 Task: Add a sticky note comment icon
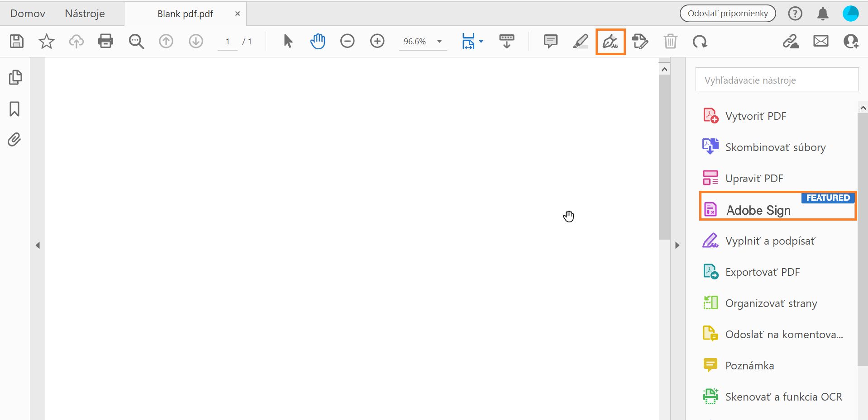(550, 42)
